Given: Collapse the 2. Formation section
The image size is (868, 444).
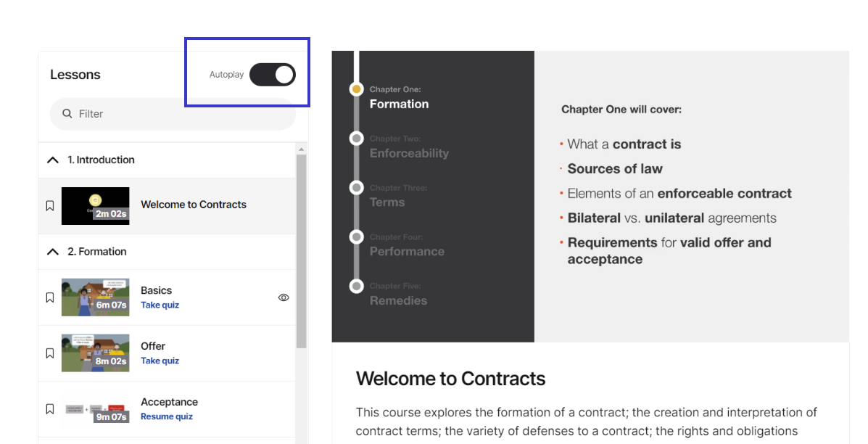Looking at the screenshot, I should [x=53, y=252].
